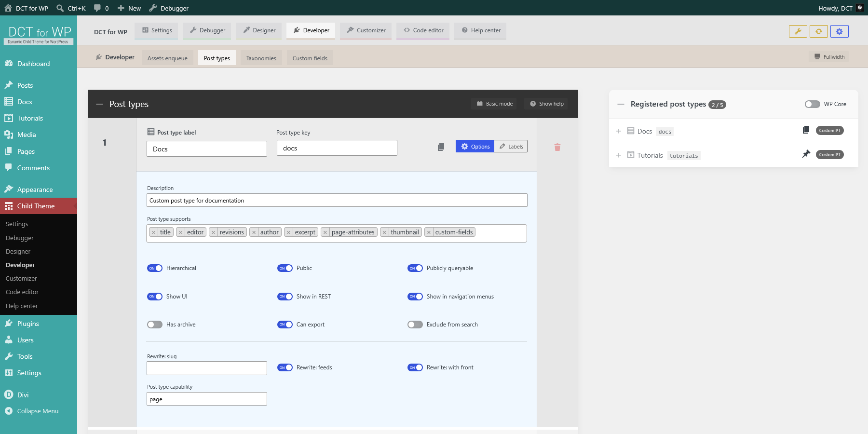Open the Debugger top tab
The height and width of the screenshot is (434, 868).
tap(207, 30)
